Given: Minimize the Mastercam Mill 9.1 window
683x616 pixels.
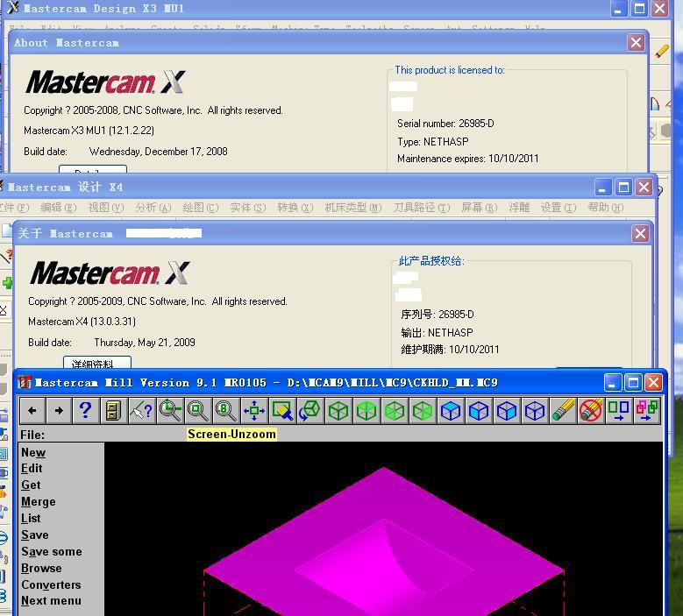Looking at the screenshot, I should click(x=613, y=383).
